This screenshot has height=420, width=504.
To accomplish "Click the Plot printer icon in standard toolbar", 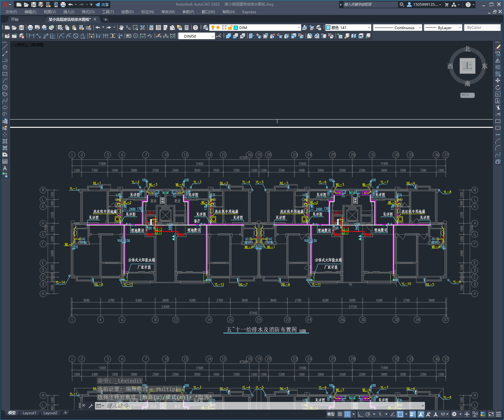I will click(x=30, y=28).
